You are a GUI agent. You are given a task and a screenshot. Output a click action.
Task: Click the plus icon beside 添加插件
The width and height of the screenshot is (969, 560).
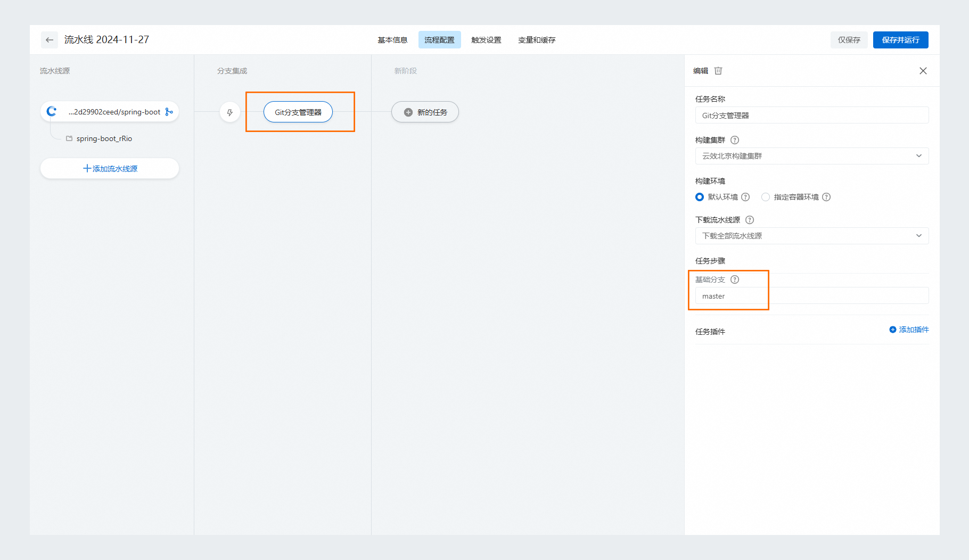(893, 330)
